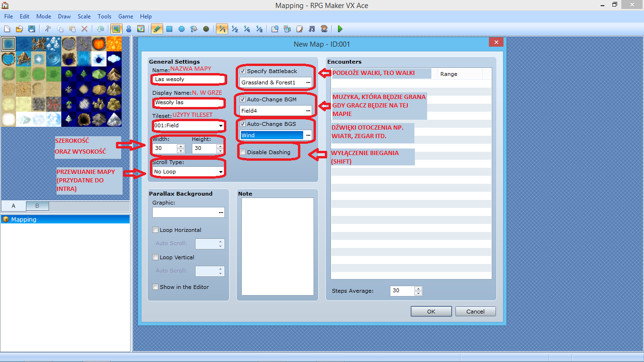Select the Ellipse drawing tool
This screenshot has width=644, height=362.
(x=182, y=29)
